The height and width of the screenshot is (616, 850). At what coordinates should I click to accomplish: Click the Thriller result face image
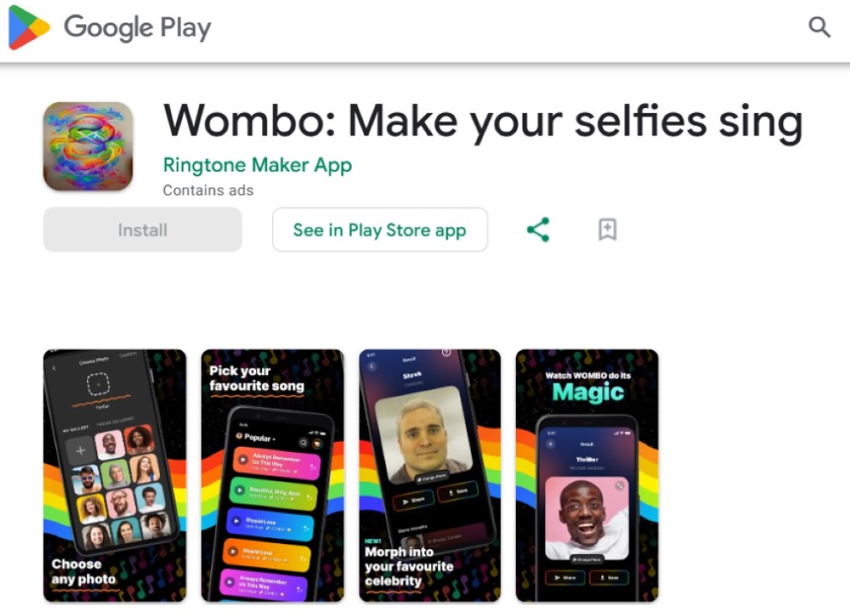[x=587, y=518]
